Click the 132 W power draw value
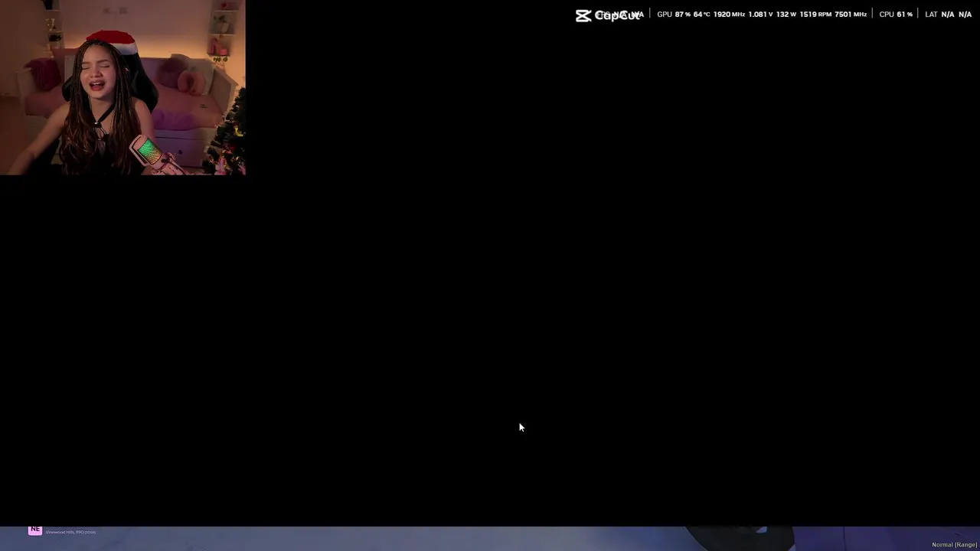This screenshot has width=980, height=551. pos(786,15)
